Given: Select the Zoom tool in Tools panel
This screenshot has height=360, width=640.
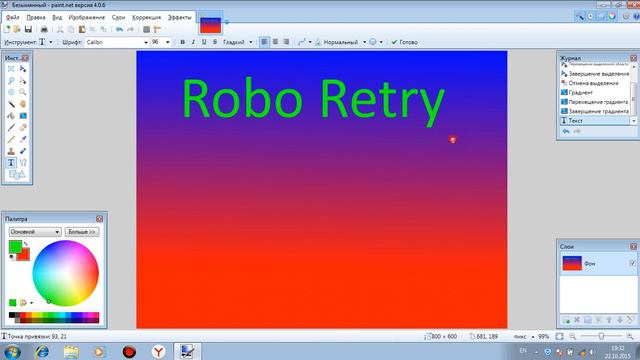Looking at the screenshot, I should (23, 92).
